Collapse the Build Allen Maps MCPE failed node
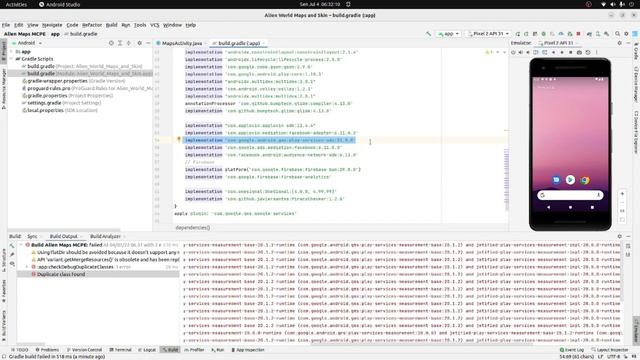The height and width of the screenshot is (360, 640). [x=22, y=245]
